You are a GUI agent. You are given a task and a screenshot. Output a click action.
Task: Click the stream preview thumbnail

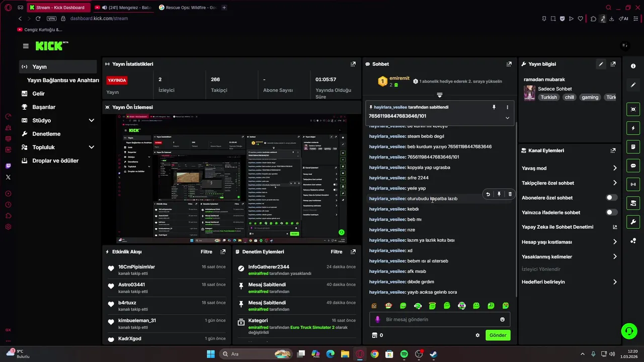[x=232, y=178]
